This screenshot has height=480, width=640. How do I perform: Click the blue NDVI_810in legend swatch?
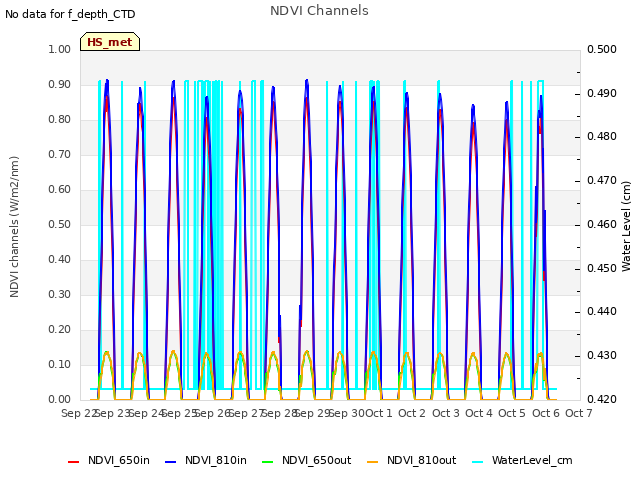pos(170,462)
